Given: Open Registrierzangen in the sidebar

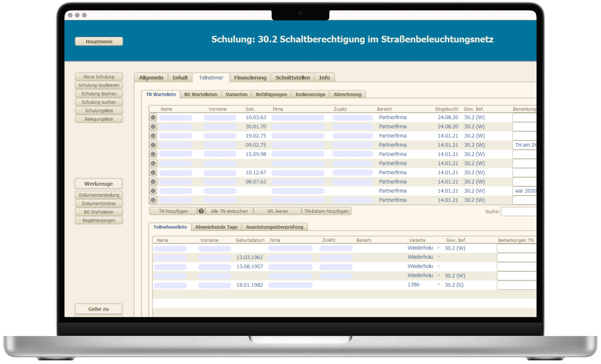Looking at the screenshot, I should 99,220.
